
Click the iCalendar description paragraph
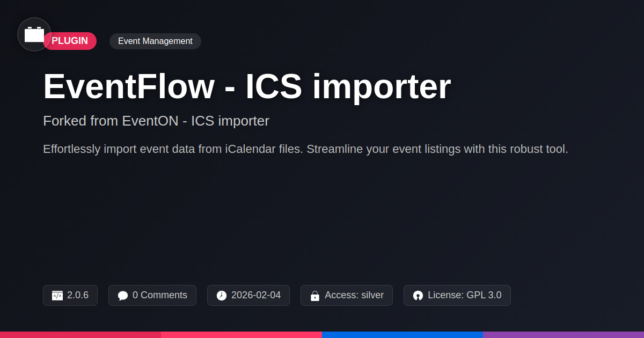(305, 149)
